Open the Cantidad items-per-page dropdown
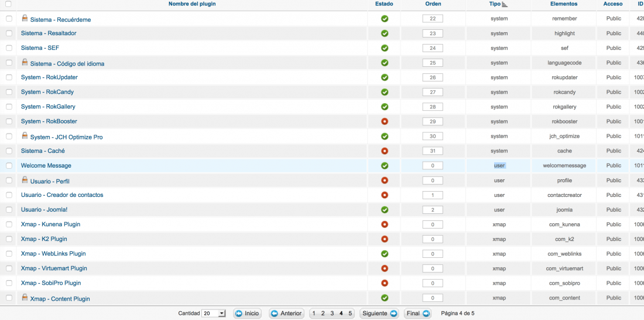The width and height of the screenshot is (644, 320). [x=214, y=314]
